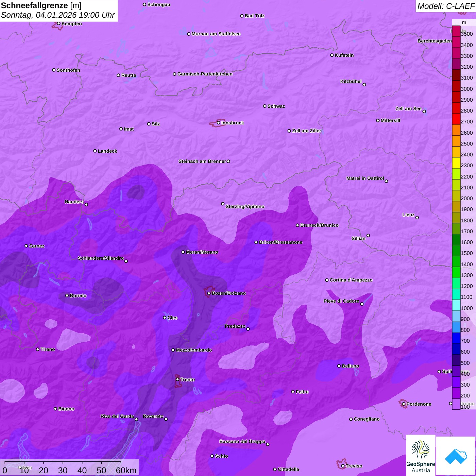
Task: Click the Innsbruck city marker dot
Action: pos(219,123)
